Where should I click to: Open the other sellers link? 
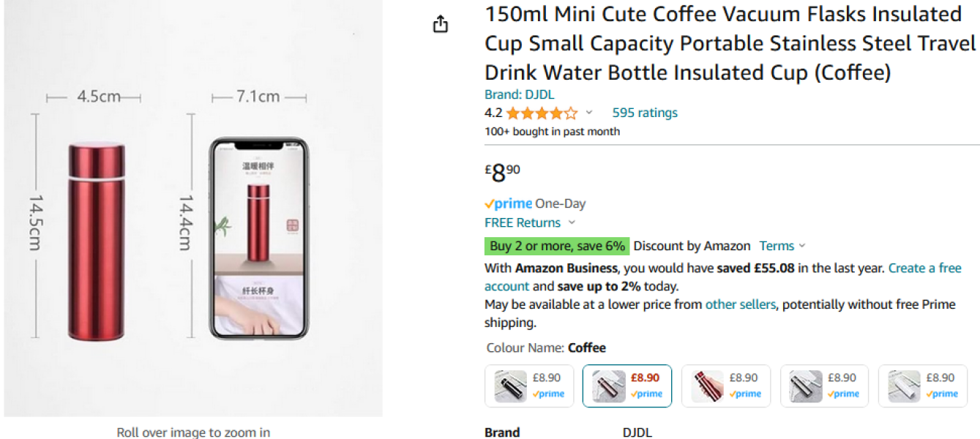coord(740,304)
